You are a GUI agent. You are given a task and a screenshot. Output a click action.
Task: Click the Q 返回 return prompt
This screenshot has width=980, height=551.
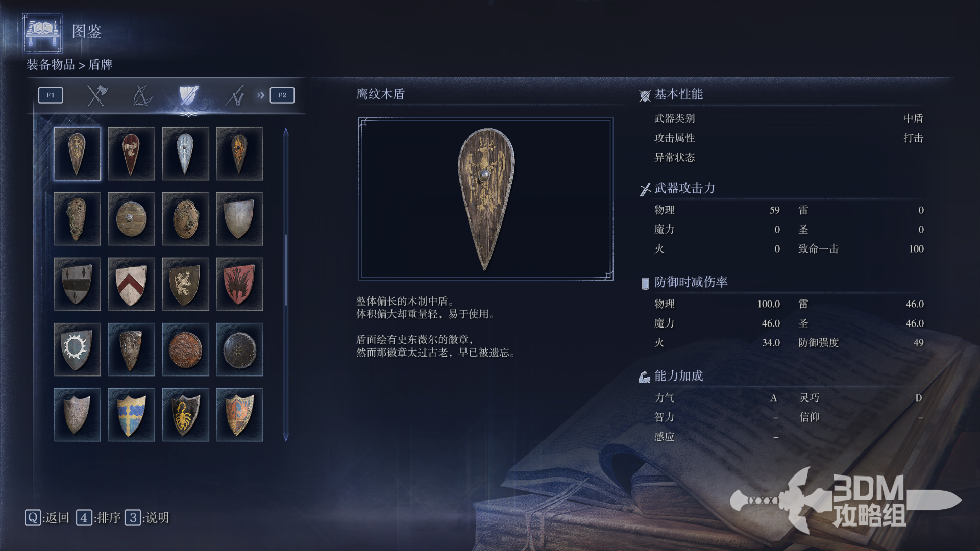tap(47, 518)
